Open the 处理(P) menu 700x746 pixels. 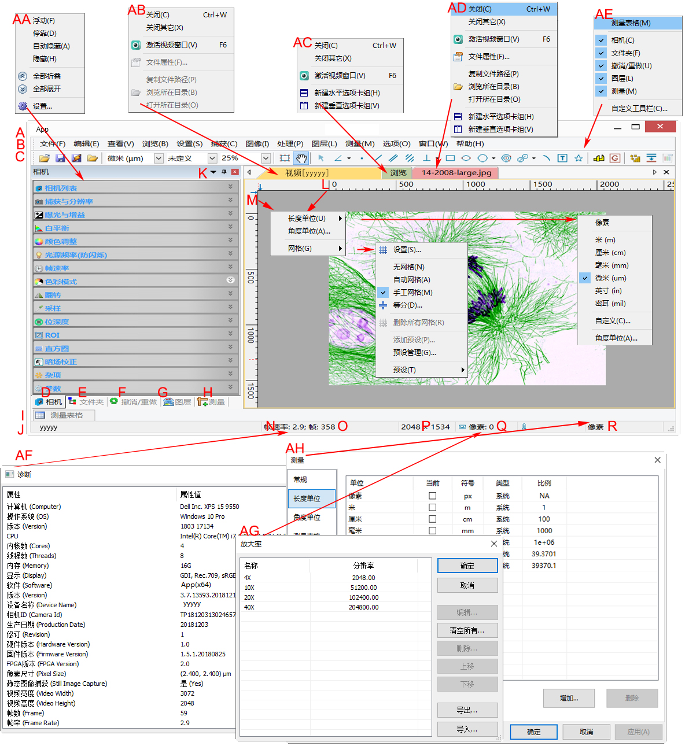point(290,143)
